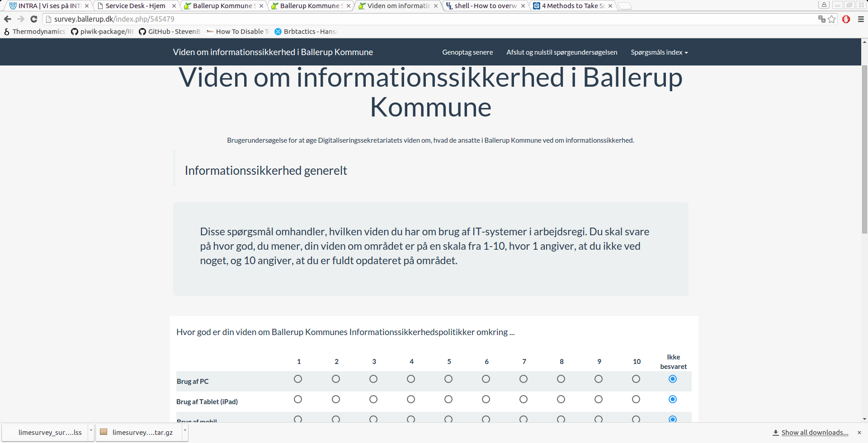Open options arrow for limesurvey tar.gz download

point(185,431)
